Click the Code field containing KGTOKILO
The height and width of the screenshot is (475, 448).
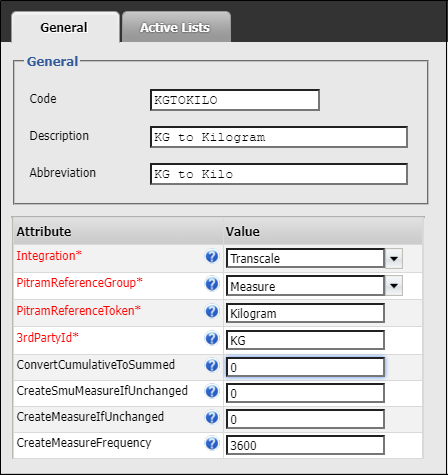pos(235,100)
